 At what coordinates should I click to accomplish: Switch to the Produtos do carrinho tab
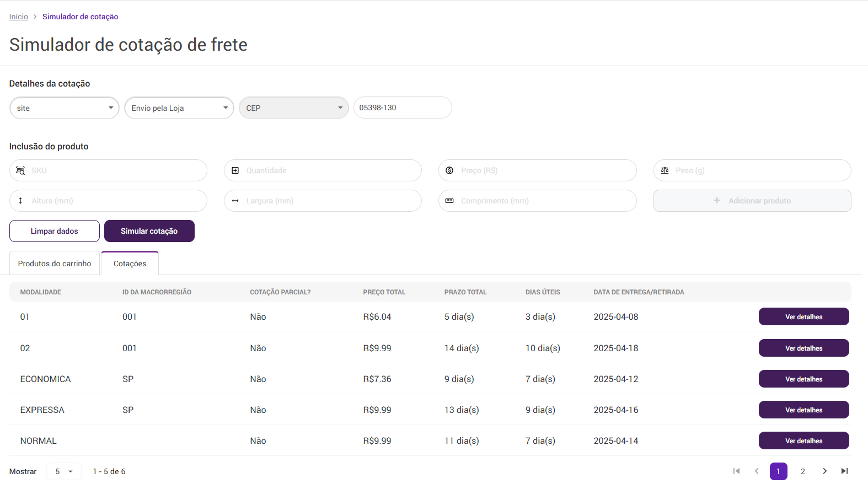[x=55, y=264]
